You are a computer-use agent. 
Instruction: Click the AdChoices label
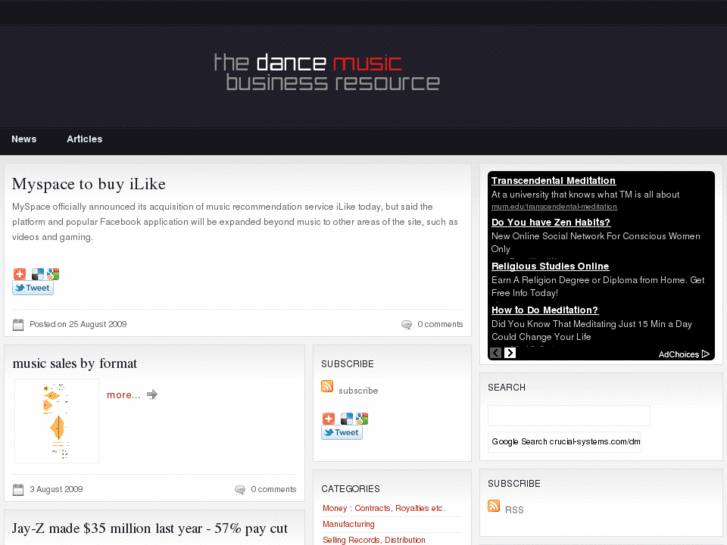click(x=678, y=354)
